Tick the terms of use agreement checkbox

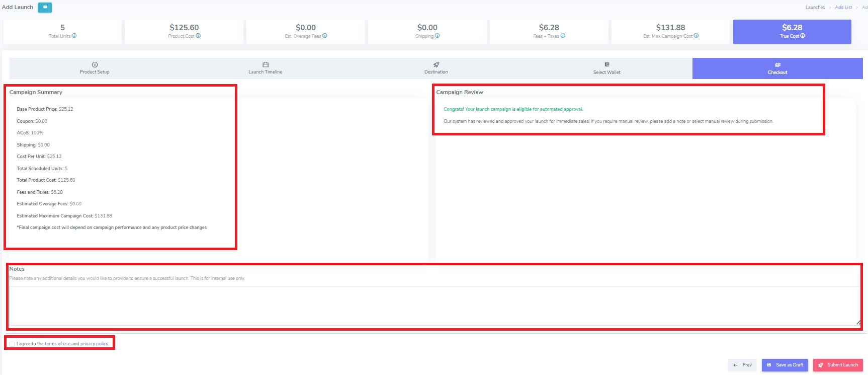pyautogui.click(x=12, y=344)
